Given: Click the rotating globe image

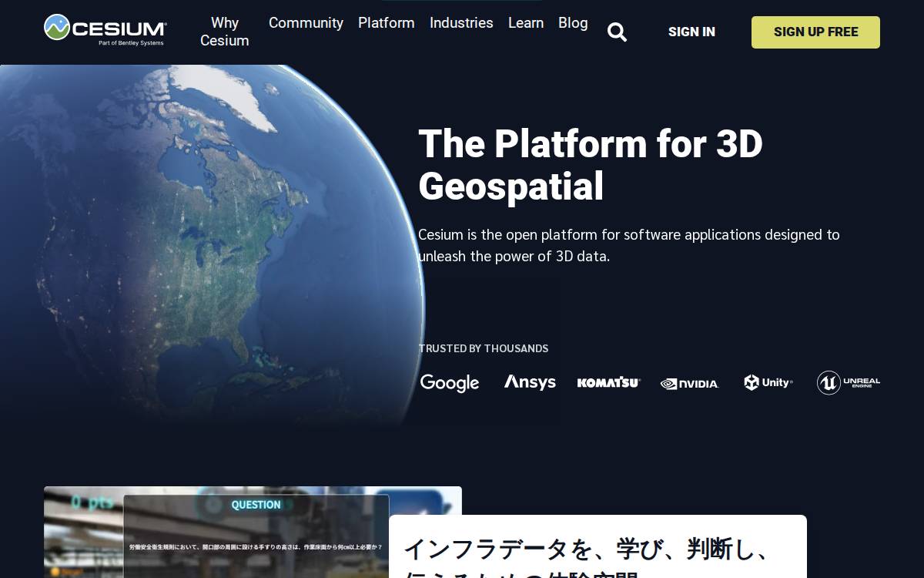Looking at the screenshot, I should click(212, 245).
